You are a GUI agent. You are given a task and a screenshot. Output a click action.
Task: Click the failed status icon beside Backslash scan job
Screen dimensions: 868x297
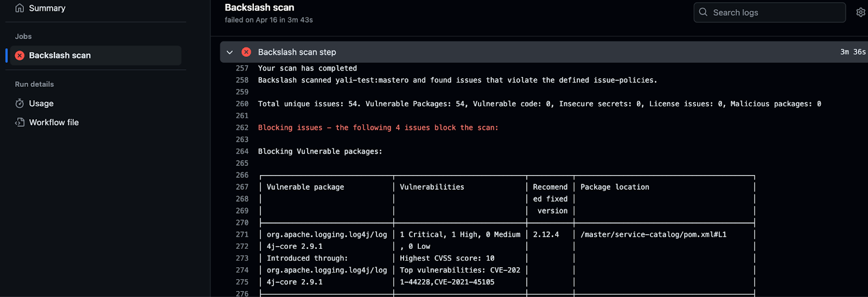tap(20, 55)
